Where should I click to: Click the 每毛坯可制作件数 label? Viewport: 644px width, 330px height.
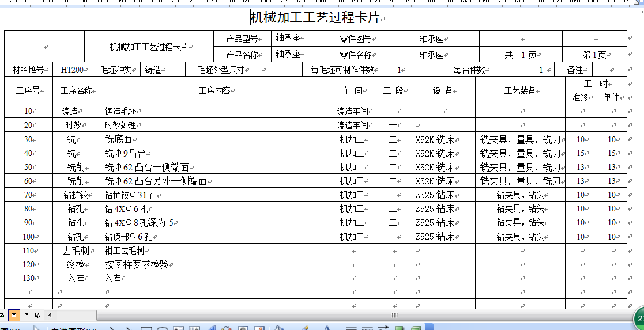click(x=342, y=70)
